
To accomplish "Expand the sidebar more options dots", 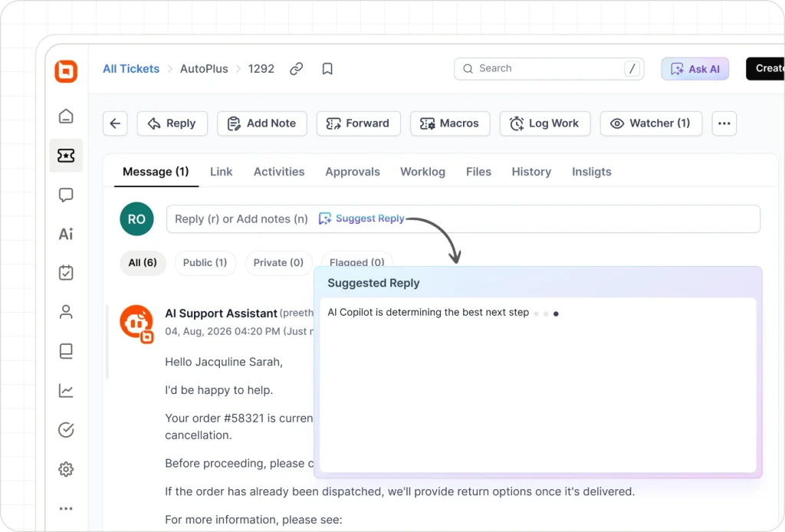I will click(66, 508).
